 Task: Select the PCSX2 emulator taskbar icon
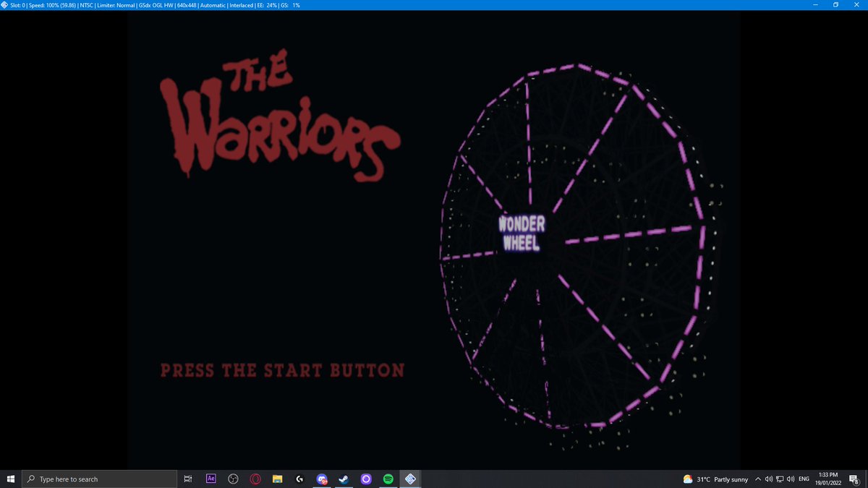[x=410, y=479]
